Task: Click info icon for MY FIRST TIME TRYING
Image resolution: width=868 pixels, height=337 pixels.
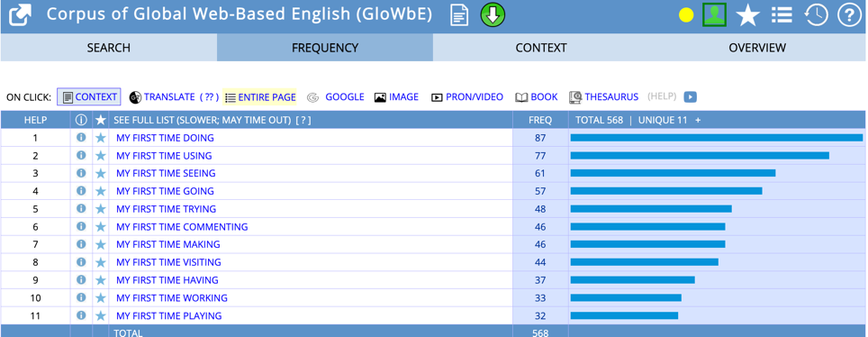Action: pos(81,208)
